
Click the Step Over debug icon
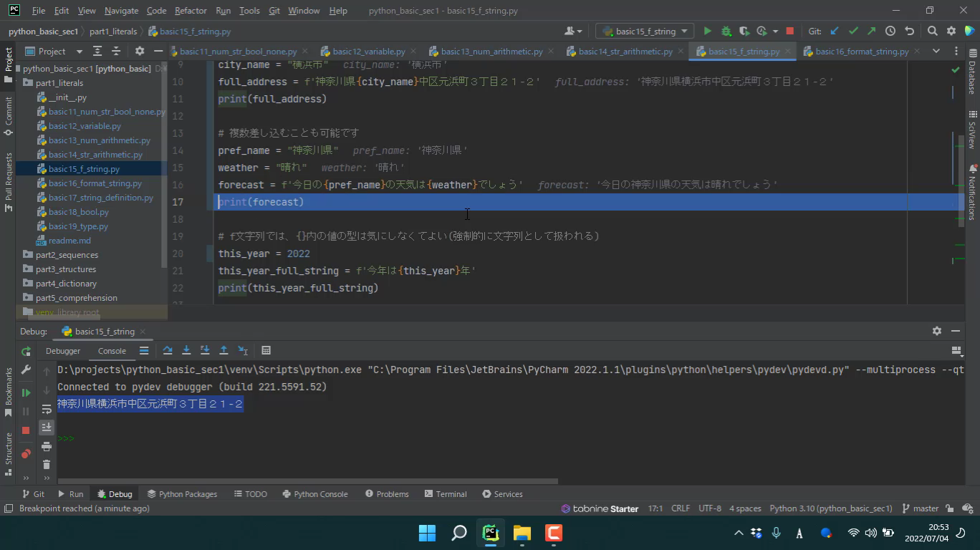168,351
